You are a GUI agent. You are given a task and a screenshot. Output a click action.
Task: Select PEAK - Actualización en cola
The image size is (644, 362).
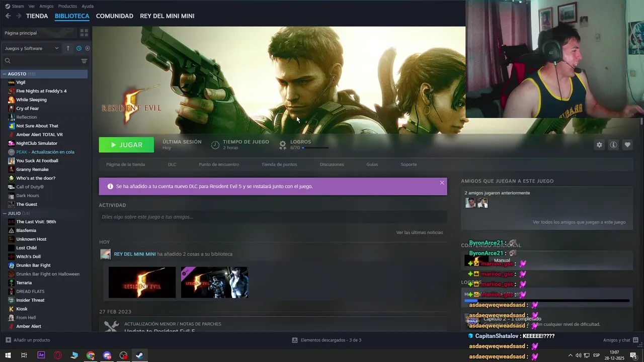pos(45,152)
